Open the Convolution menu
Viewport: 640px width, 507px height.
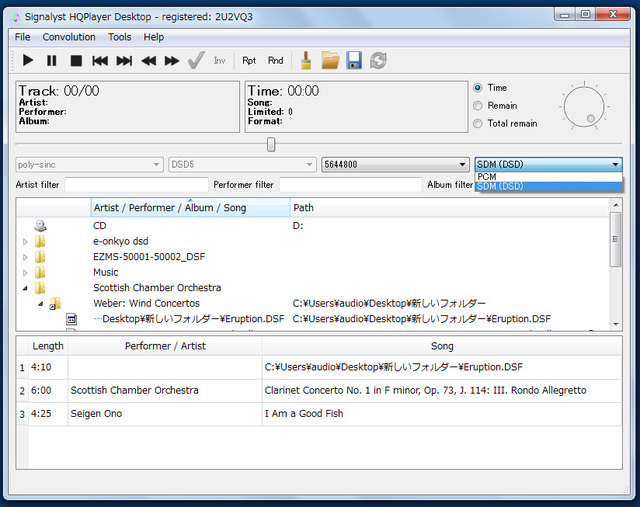tap(69, 37)
